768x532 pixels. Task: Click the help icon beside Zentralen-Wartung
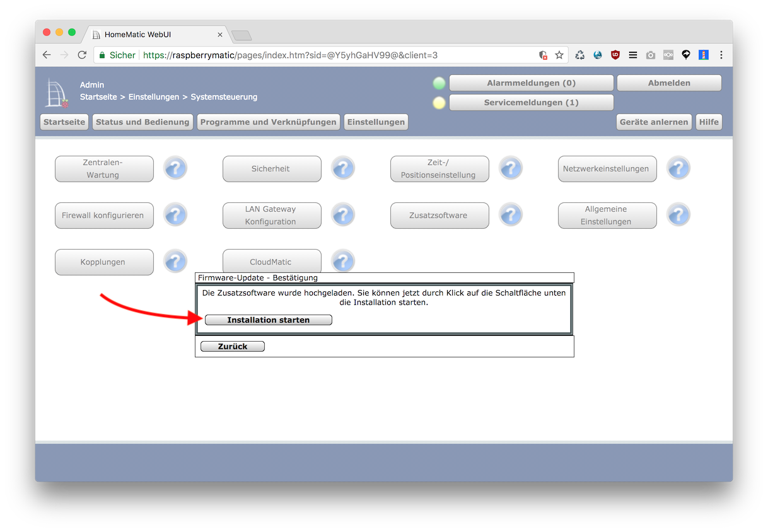[x=175, y=168]
